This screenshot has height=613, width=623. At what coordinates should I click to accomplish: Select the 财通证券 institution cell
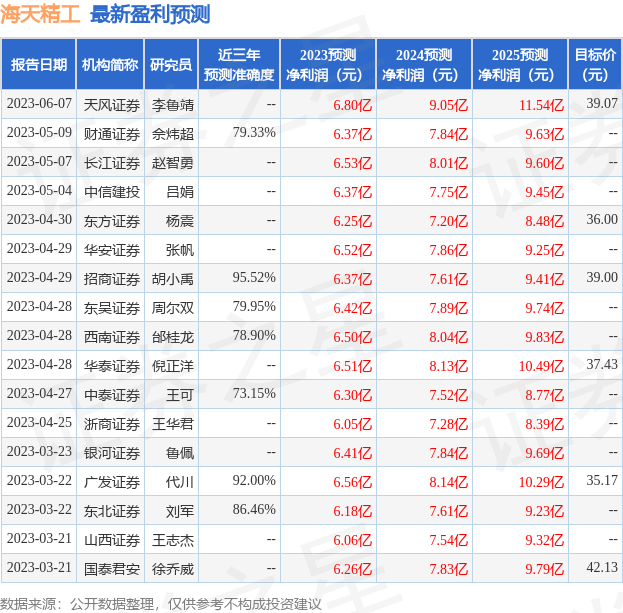pyautogui.click(x=112, y=134)
